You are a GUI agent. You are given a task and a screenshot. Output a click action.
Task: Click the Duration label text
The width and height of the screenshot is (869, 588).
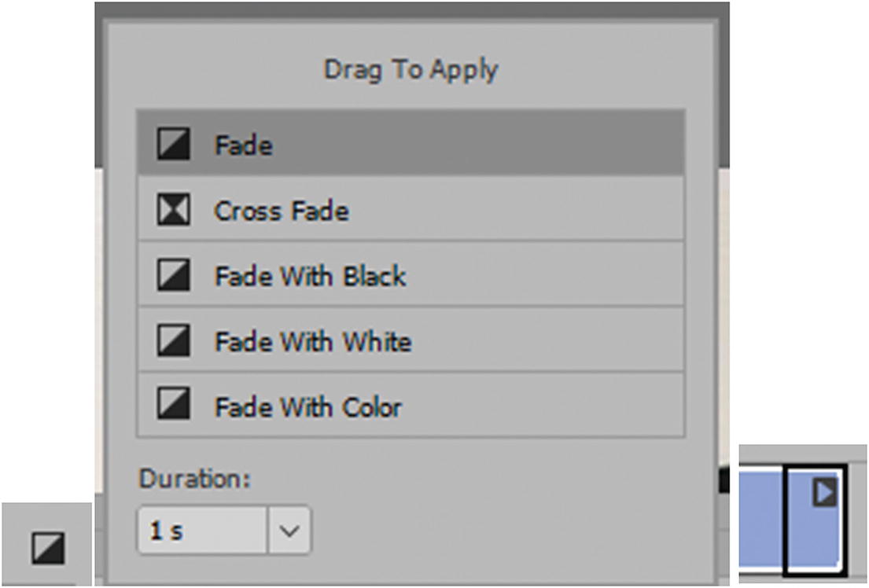(x=194, y=479)
